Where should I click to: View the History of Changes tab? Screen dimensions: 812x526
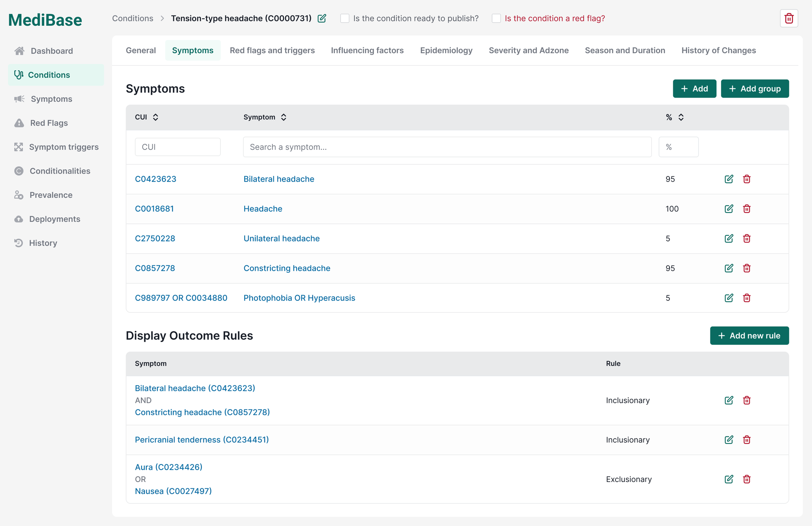[718, 50]
